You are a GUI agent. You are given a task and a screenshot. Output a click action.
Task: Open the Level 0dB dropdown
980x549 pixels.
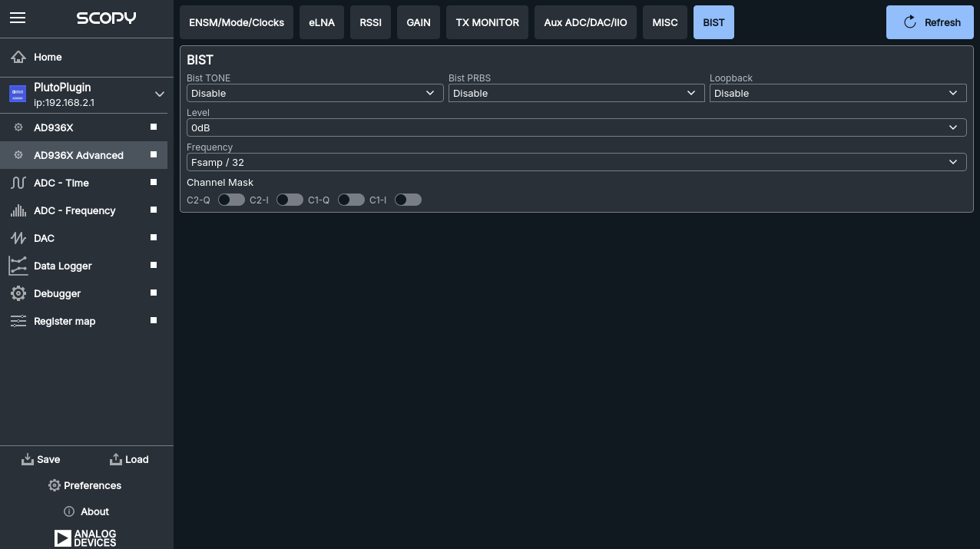pyautogui.click(x=577, y=127)
